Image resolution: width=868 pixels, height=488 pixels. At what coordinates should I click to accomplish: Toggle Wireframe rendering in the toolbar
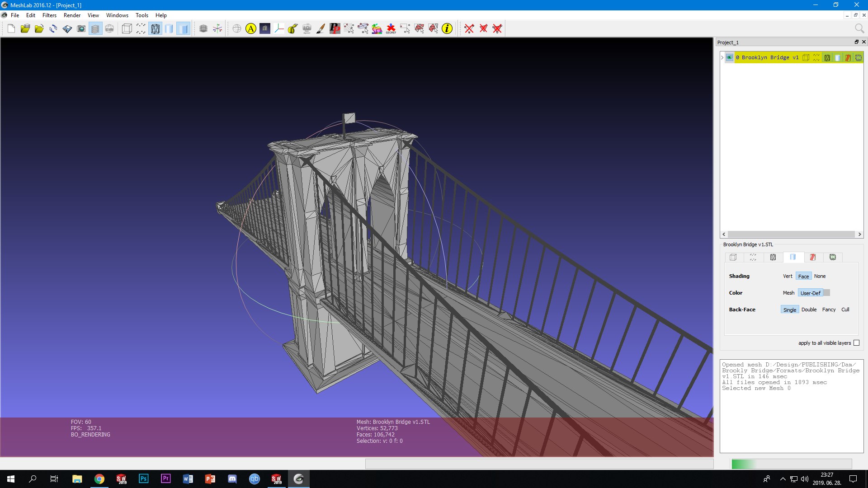(x=155, y=29)
